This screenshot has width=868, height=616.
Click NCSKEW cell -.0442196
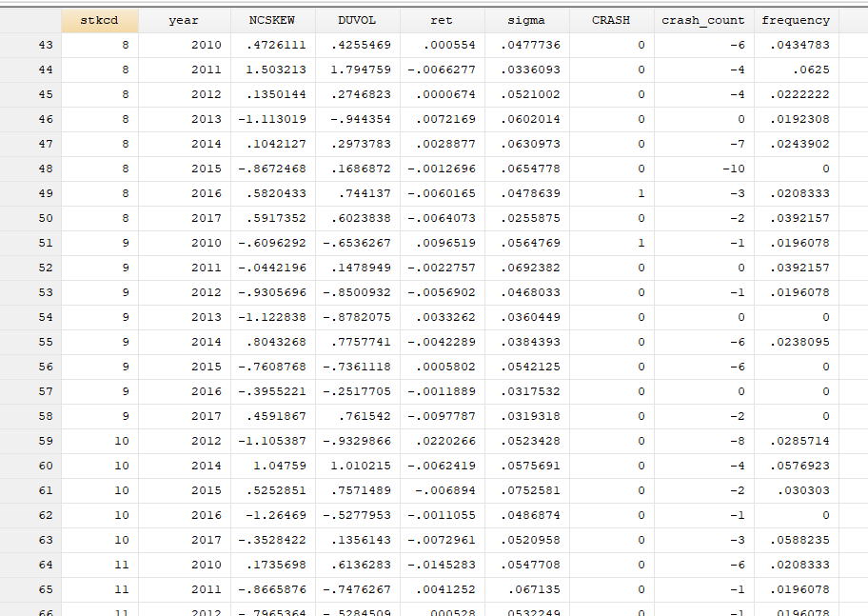272,268
